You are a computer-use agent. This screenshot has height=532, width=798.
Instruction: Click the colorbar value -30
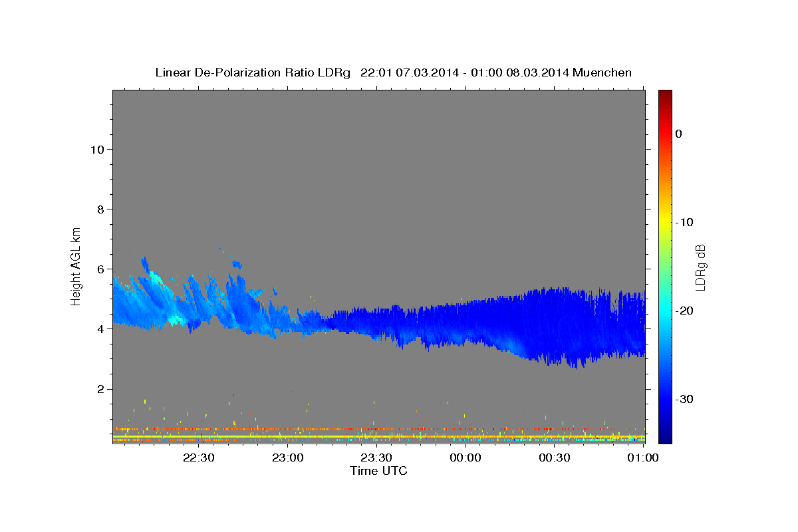[x=684, y=399]
